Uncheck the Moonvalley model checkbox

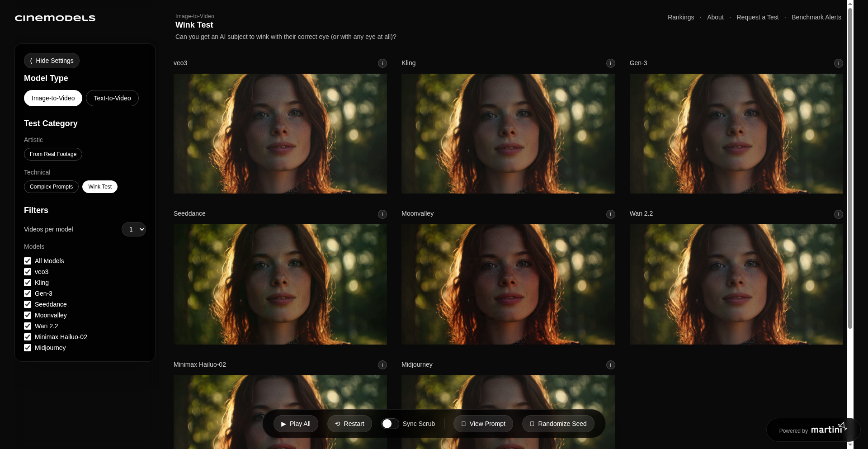[x=28, y=315]
